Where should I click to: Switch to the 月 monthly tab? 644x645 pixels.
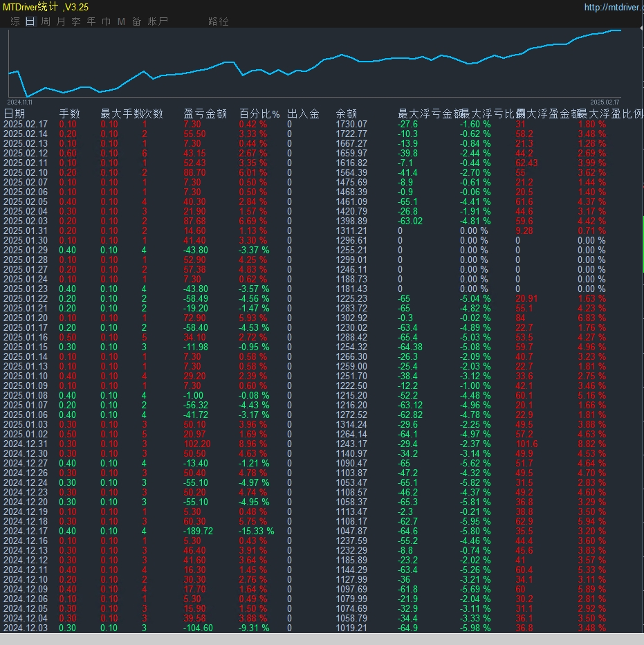61,21
